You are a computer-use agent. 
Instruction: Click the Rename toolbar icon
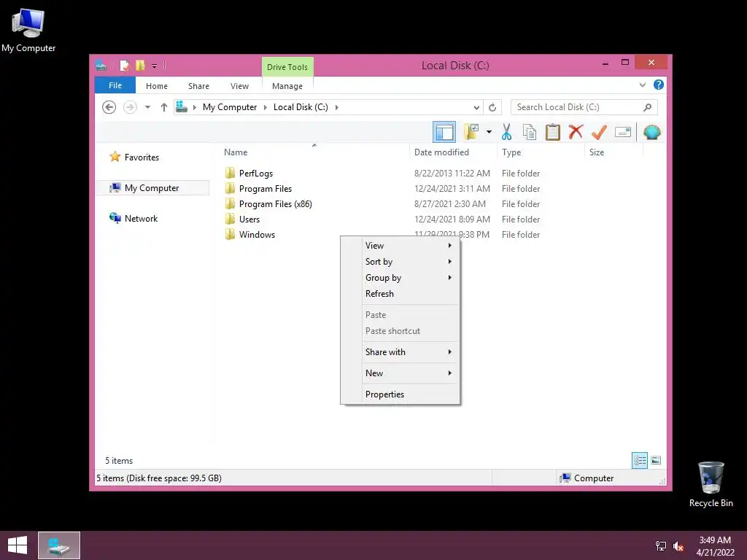[623, 132]
